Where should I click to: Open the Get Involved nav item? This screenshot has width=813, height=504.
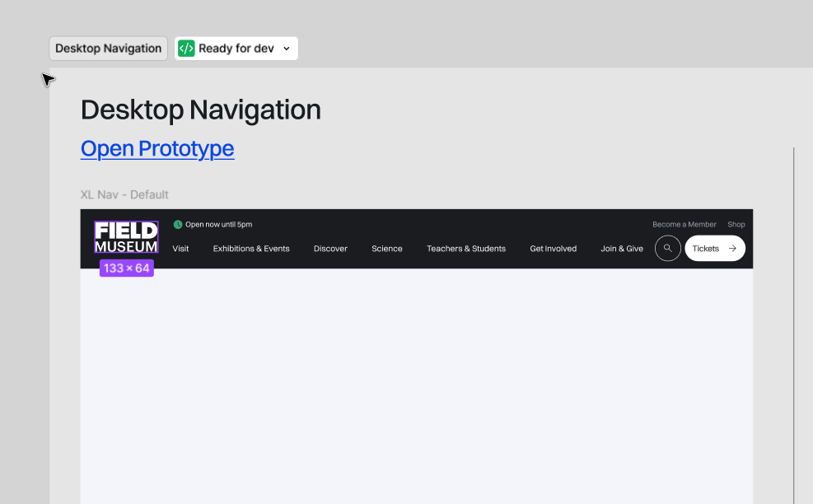tap(554, 249)
